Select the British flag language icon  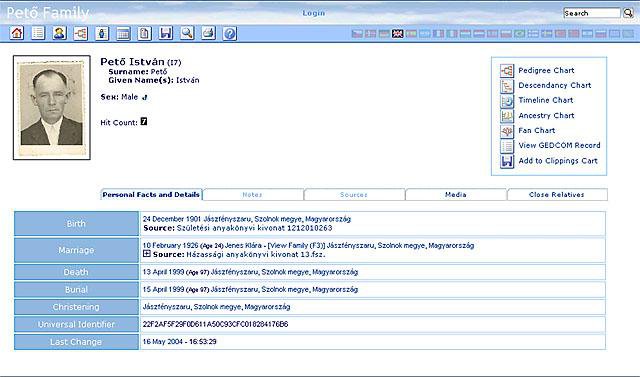click(398, 33)
